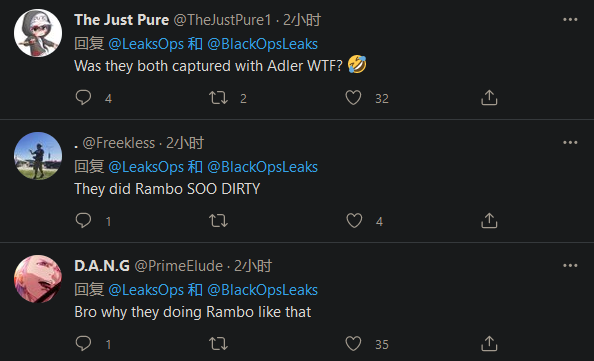Like the 'Rambo SOO DIRTY' tweet
Image resolution: width=594 pixels, height=361 pixels.
click(354, 220)
